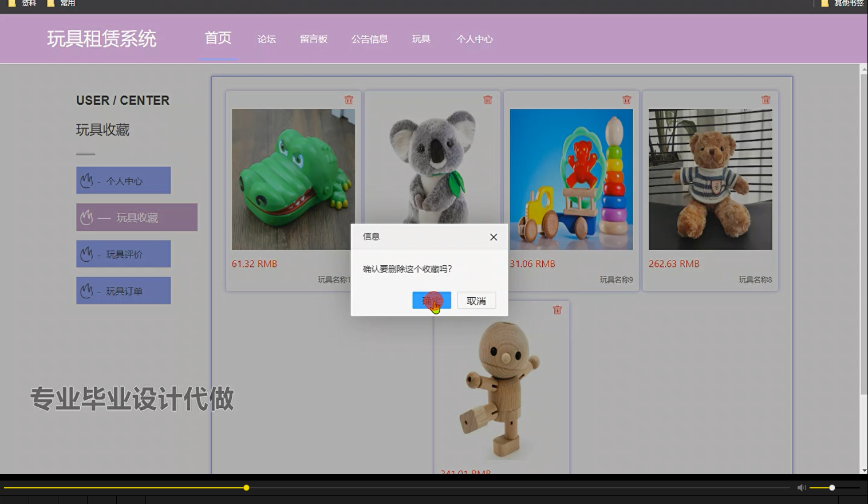Click the trash icon on the koala toy card
This screenshot has height=504, width=868.
click(488, 100)
